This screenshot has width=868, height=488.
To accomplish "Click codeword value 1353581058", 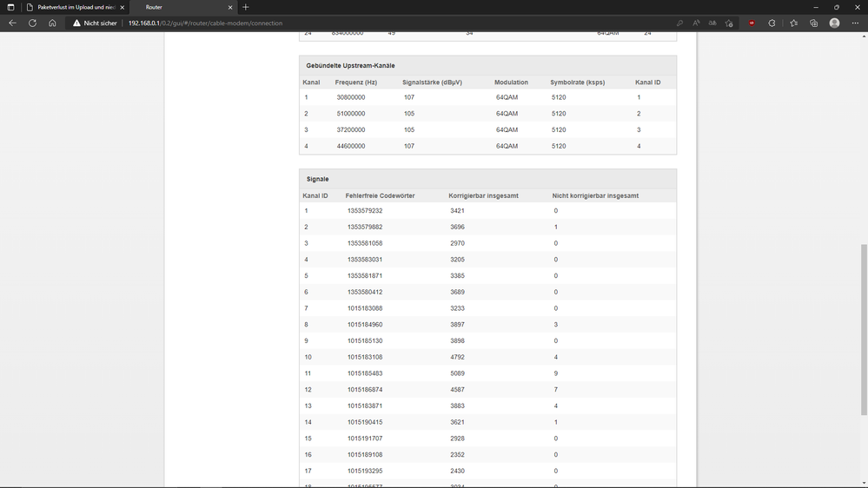I will tap(365, 243).
